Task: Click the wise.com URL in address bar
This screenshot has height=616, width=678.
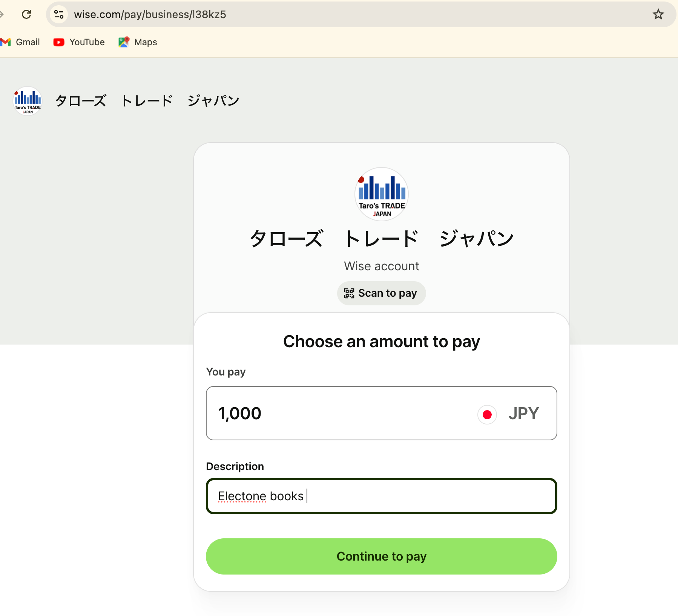Action: pos(150,14)
